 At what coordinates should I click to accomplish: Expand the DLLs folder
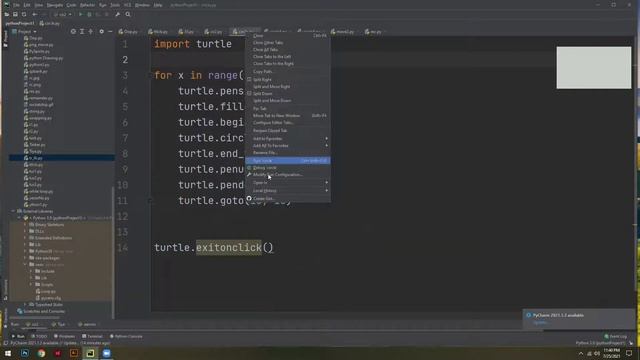point(25,231)
